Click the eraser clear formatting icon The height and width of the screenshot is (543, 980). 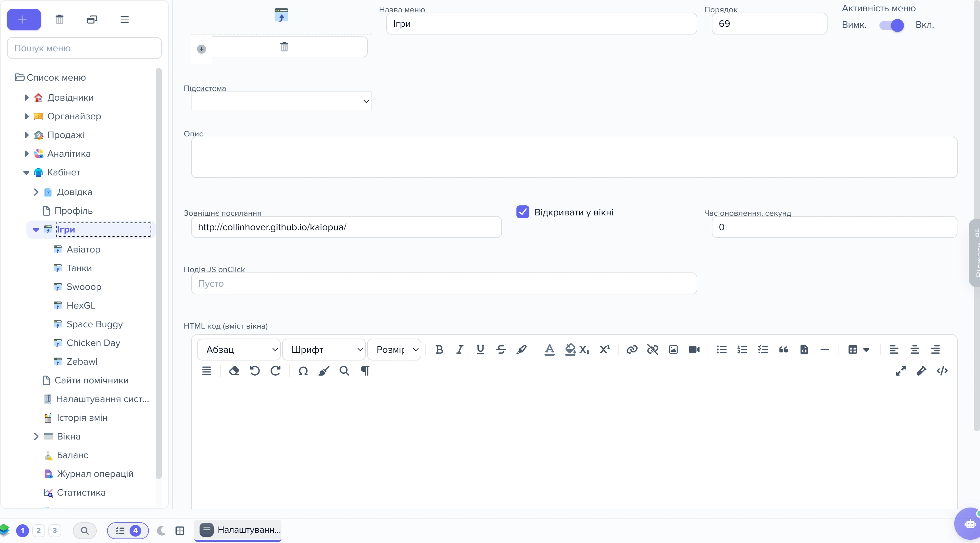(234, 370)
